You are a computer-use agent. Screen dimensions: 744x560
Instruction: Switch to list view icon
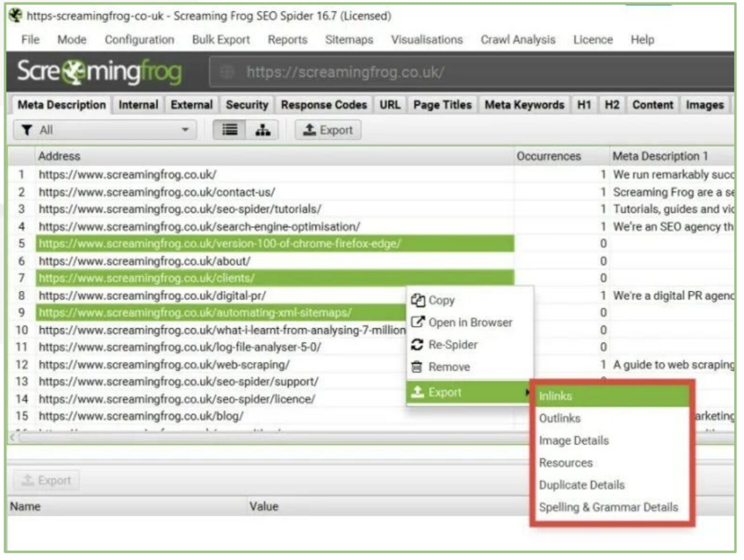pos(229,130)
